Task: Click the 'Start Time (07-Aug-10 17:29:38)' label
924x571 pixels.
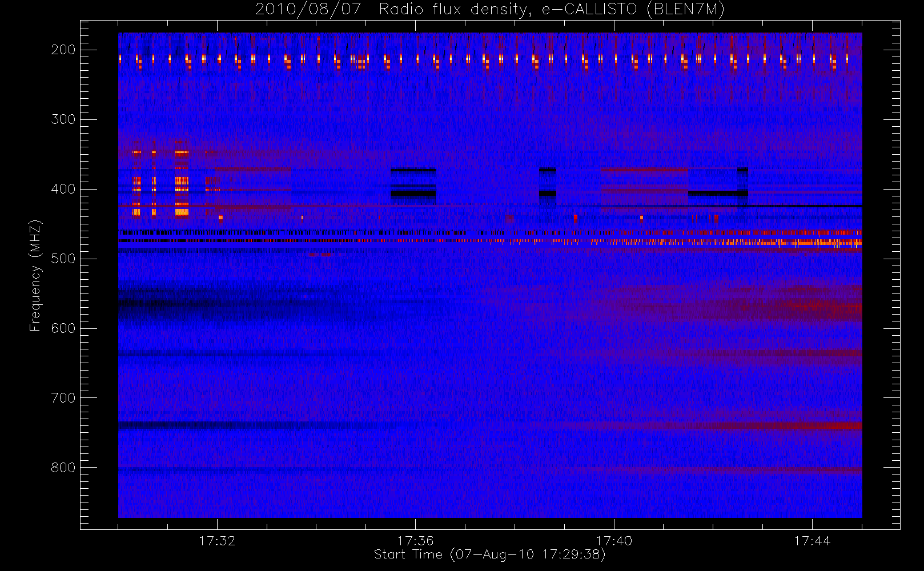Action: click(489, 554)
